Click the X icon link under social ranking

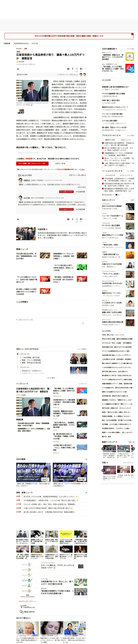click(118, 194)
